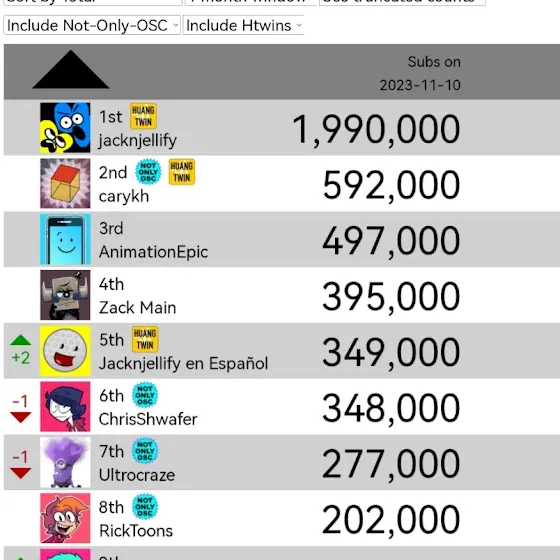560x560 pixels.
Task: Click jacknjellify's Huang Twin badge
Action: click(143, 116)
